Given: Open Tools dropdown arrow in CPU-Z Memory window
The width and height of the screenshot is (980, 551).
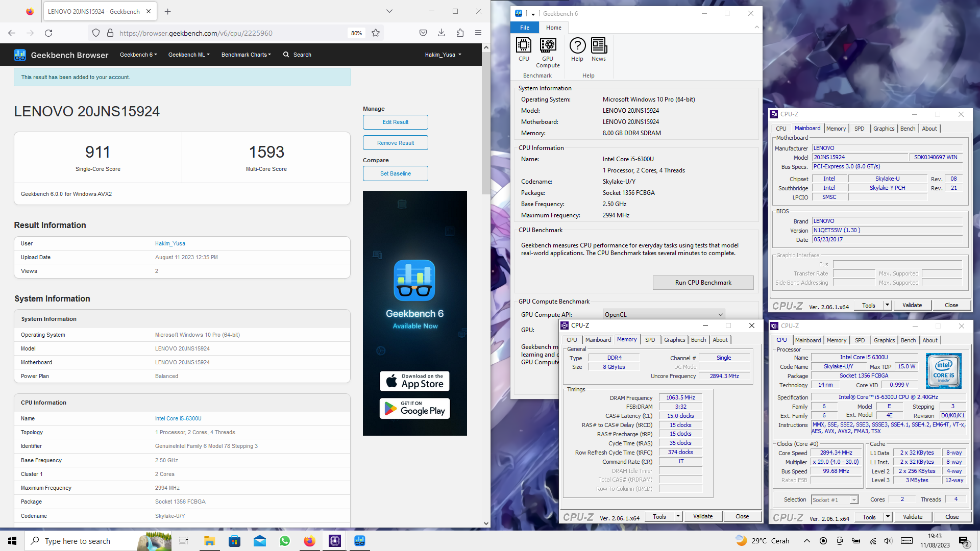Looking at the screenshot, I should pos(678,516).
